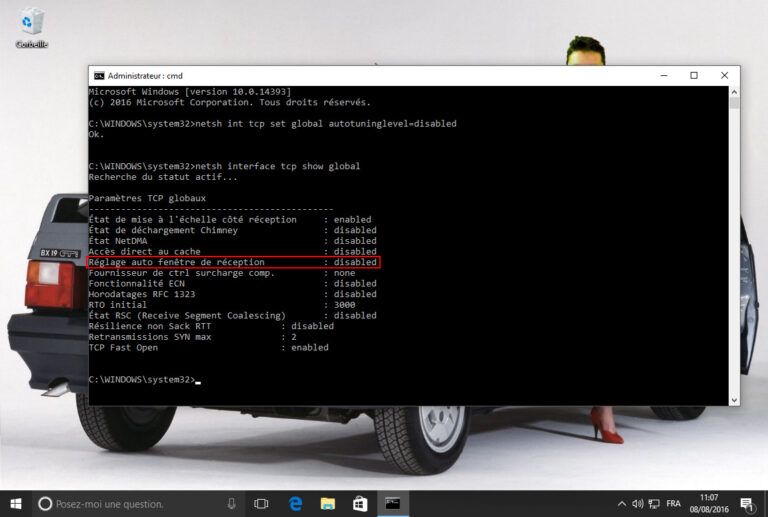Screen dimensions: 768x517
Task: Show hidden system tray icons
Action: click(622, 503)
